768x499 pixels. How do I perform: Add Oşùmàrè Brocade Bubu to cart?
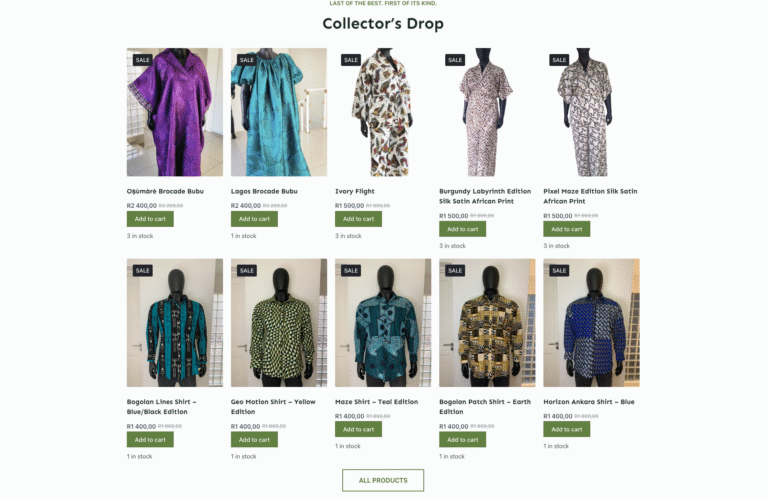[x=150, y=219]
